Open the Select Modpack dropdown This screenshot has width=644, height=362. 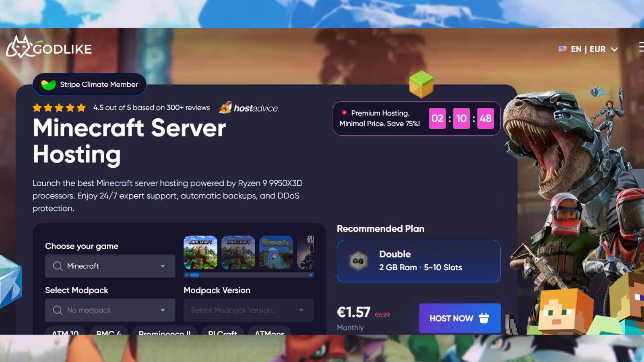coord(110,310)
